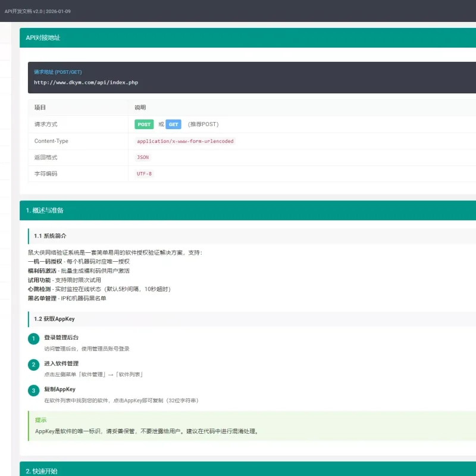Click the 登录管理后台 step title

[x=61, y=337]
